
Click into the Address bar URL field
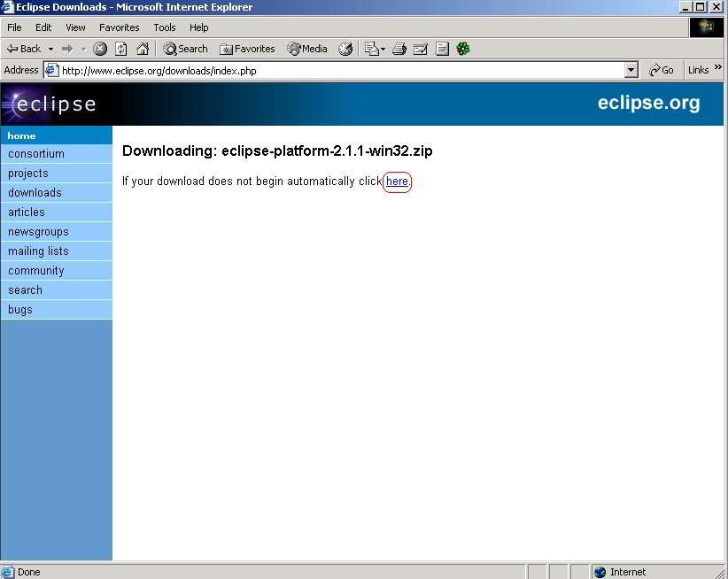pos(342,71)
